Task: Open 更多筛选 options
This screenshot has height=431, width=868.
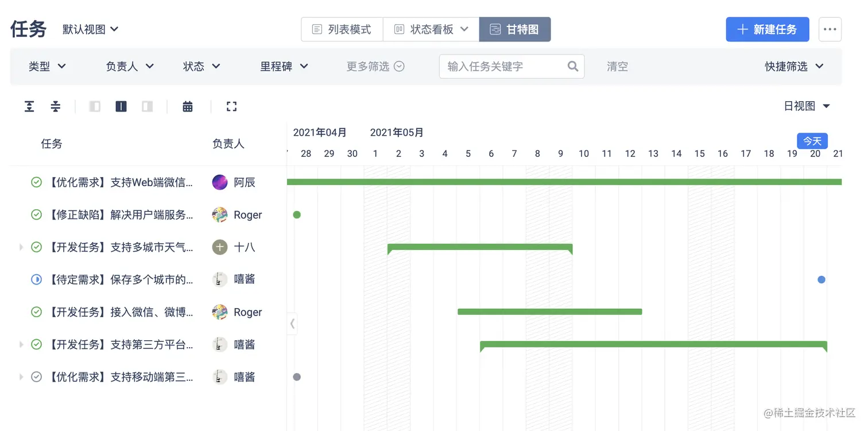Action: pos(375,67)
